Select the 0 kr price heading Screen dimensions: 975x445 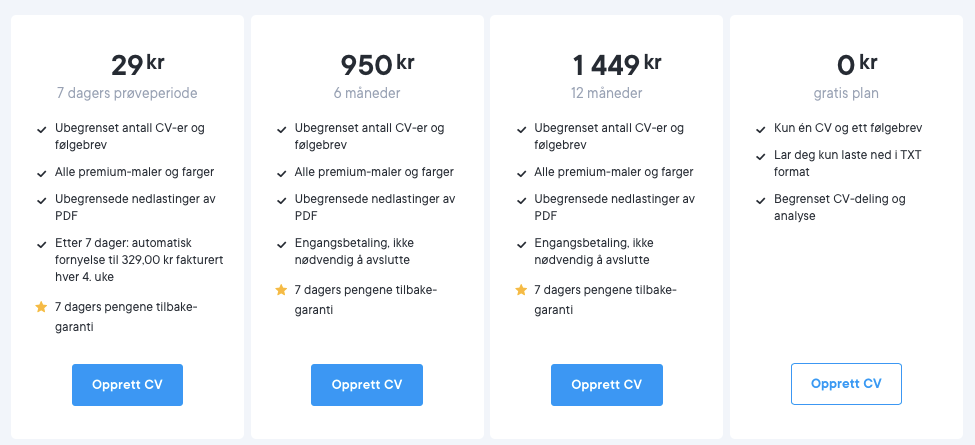[856, 65]
